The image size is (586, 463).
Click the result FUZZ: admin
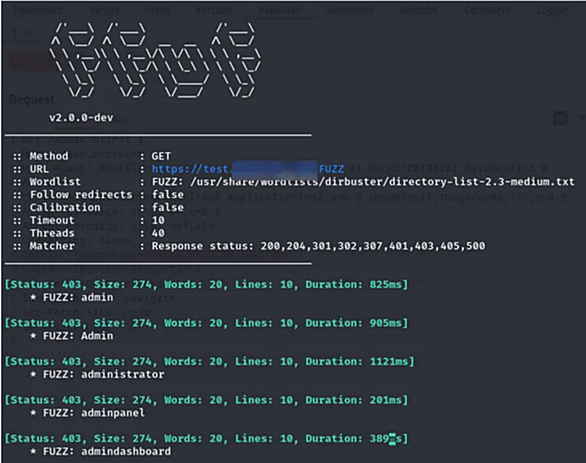tap(78, 297)
